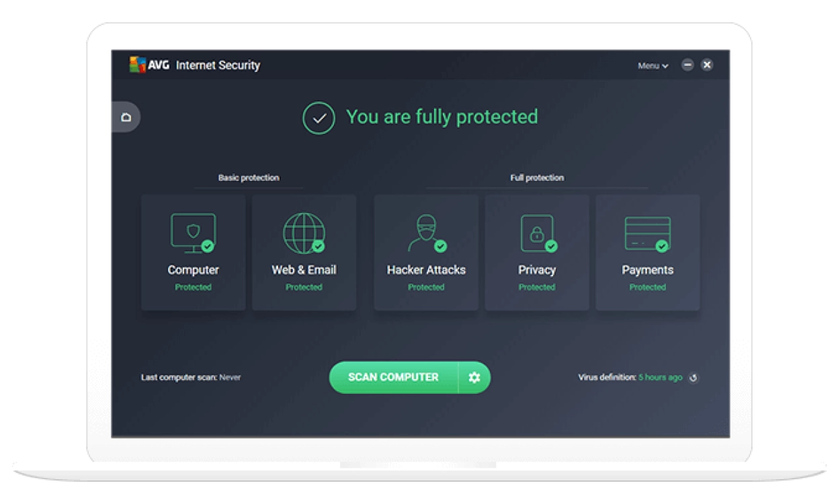840x504 pixels.
Task: Select the Privacy tile title
Action: click(537, 270)
